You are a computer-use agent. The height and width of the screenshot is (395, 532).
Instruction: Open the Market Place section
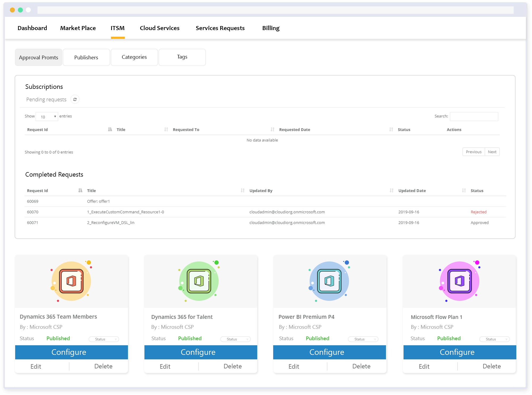point(78,28)
